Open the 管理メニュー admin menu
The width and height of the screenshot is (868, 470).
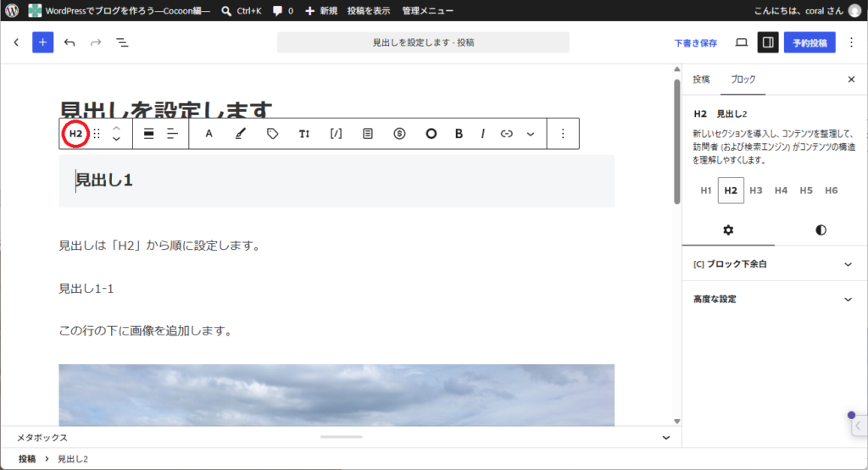tap(427, 10)
